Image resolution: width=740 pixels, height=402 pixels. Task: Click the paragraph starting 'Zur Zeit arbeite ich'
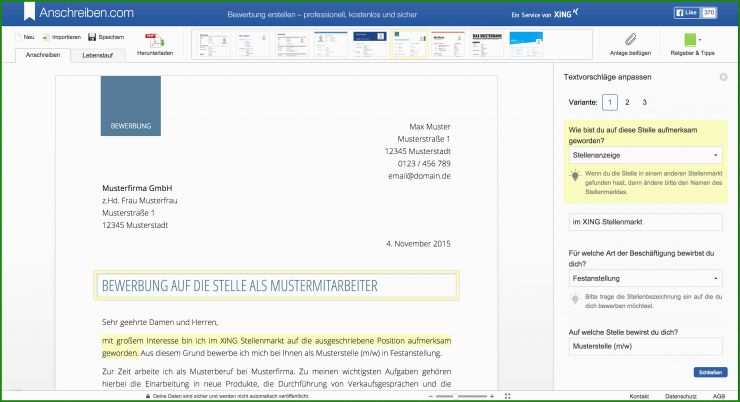(276, 377)
